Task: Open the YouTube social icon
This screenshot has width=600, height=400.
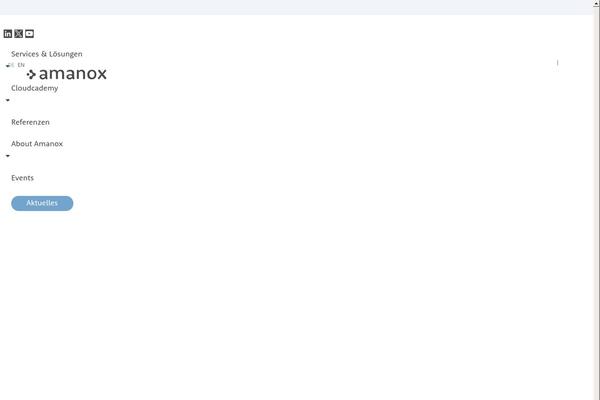Action: tap(29, 34)
